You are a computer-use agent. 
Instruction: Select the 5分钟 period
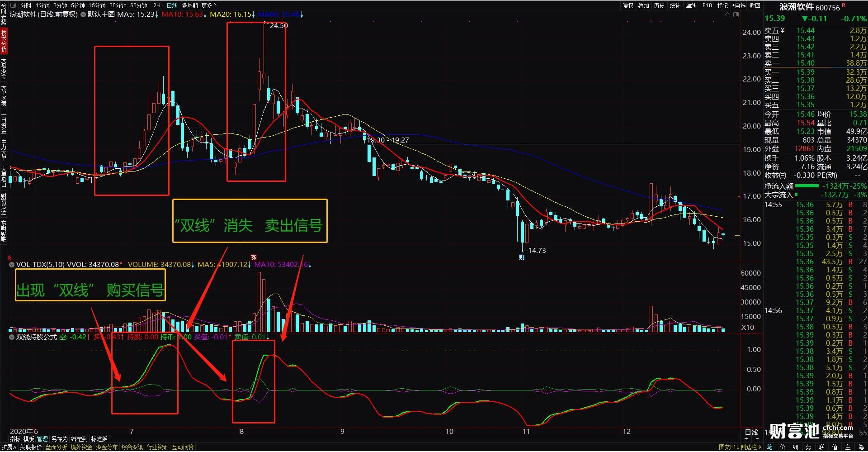pos(78,5)
